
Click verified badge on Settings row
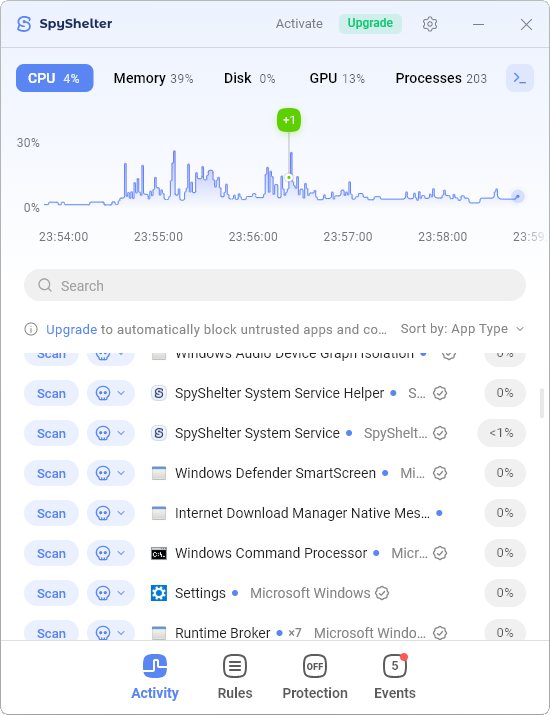pyautogui.click(x=382, y=593)
